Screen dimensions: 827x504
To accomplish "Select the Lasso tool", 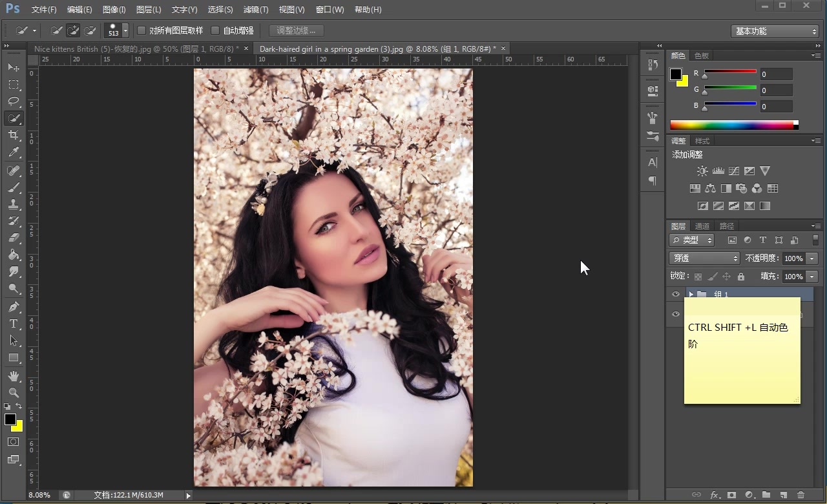I will coord(14,101).
